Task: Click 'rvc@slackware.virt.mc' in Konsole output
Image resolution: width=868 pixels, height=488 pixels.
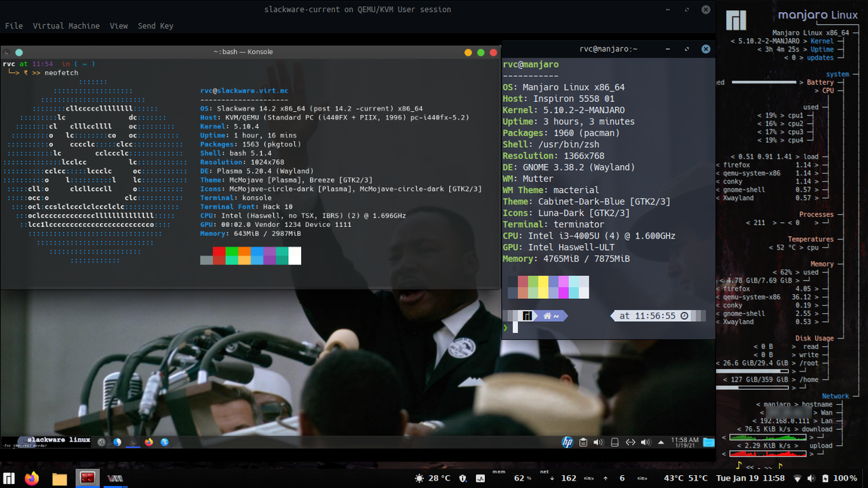Action: tap(244, 91)
